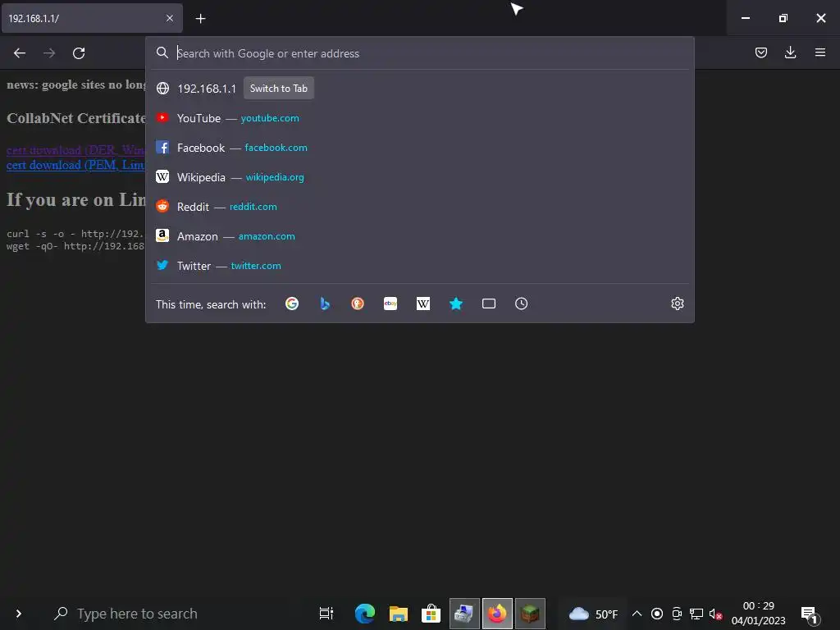Screen dimensions: 840x630
Task: Open the 192.168.1.1 suggestion row
Action: click(x=420, y=89)
